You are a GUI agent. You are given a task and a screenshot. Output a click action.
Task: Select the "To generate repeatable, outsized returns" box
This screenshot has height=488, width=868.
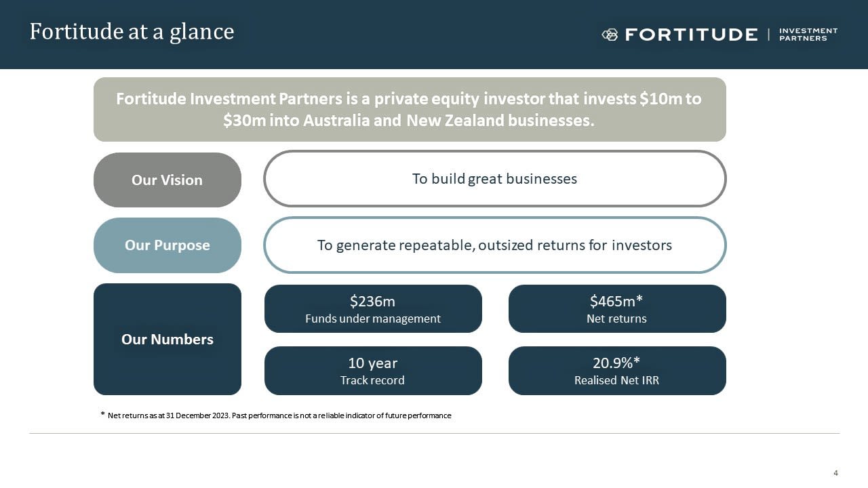494,245
